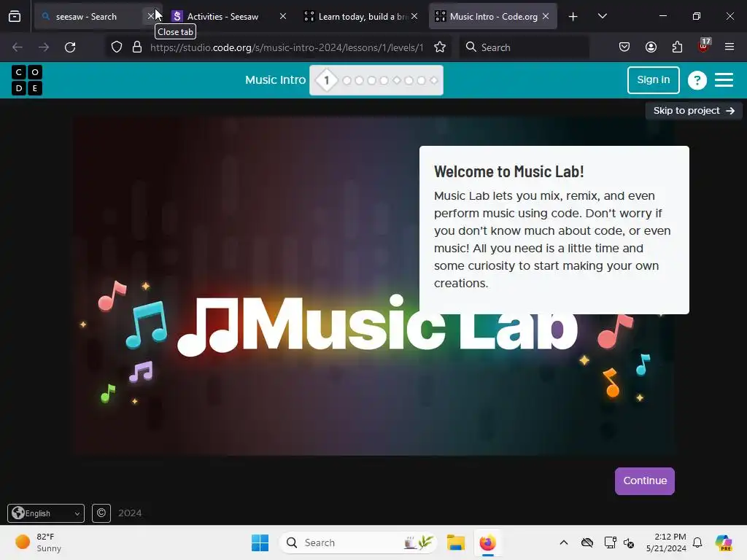
Task: Open the Code.org hamburger menu
Action: point(724,80)
